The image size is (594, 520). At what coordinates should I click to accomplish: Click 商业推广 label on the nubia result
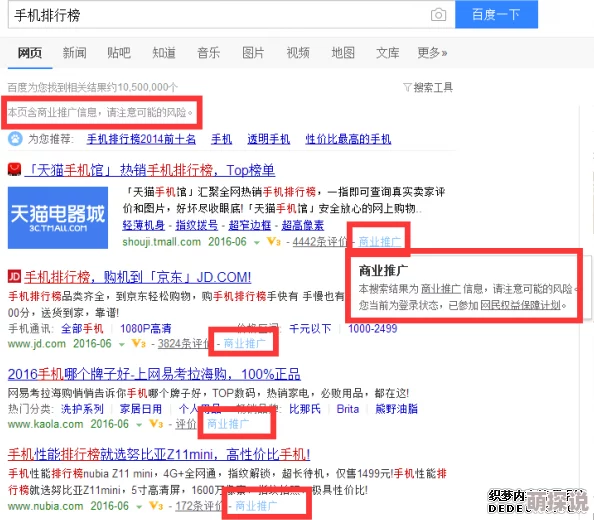(256, 506)
